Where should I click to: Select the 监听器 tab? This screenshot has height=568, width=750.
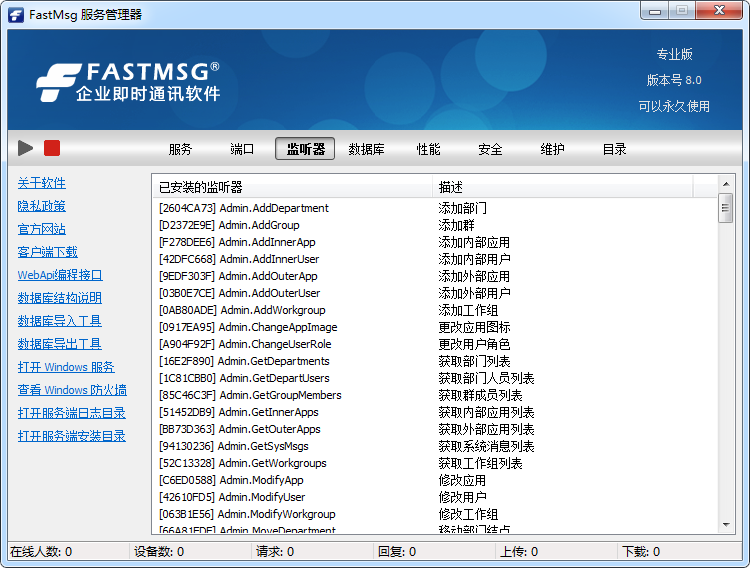point(305,149)
